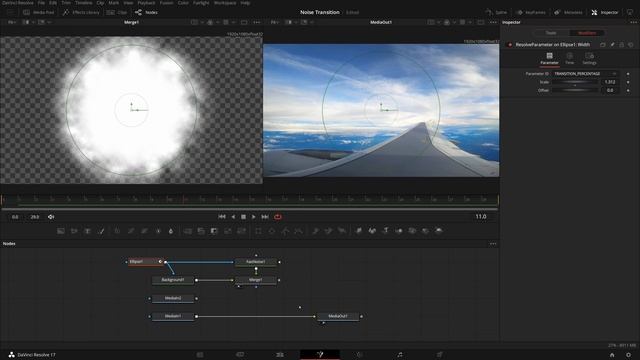The width and height of the screenshot is (640, 360).
Task: Toggle the ResolveParameter modifier enable dot
Action: coord(510,44)
